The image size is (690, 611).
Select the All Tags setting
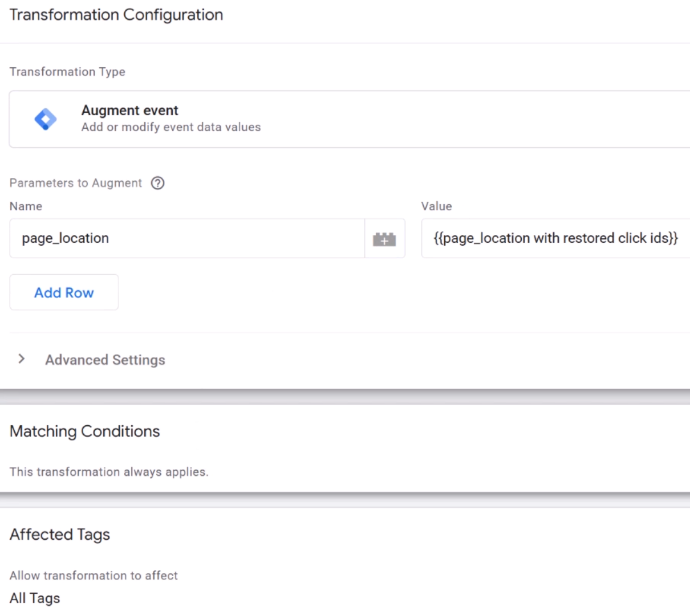35,598
